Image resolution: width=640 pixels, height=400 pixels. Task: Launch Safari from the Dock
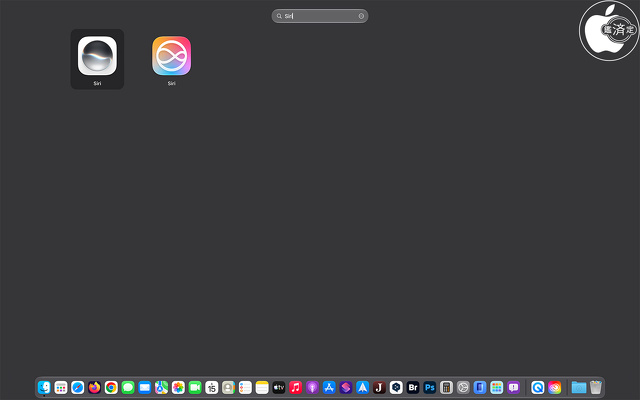[78, 387]
